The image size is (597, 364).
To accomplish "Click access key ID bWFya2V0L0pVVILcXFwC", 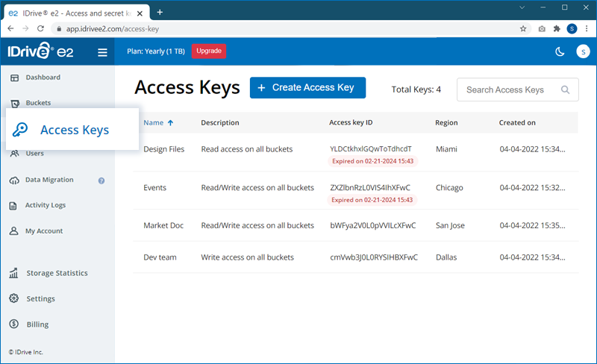I will point(372,225).
